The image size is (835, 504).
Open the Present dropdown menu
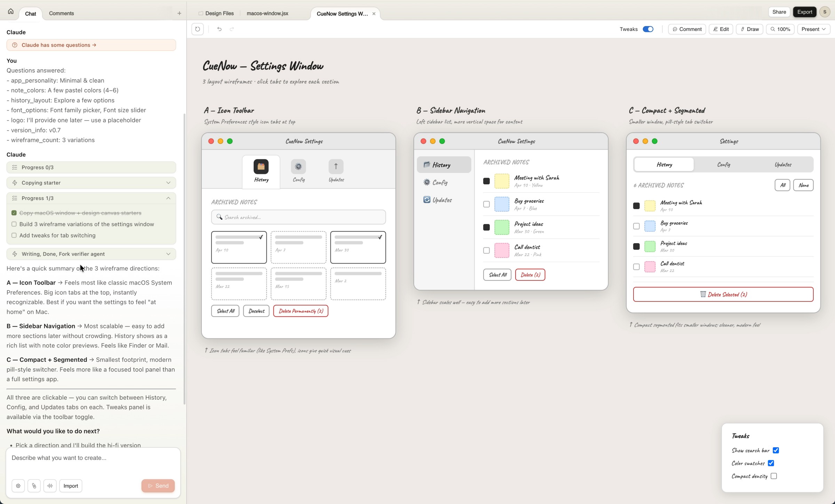813,29
